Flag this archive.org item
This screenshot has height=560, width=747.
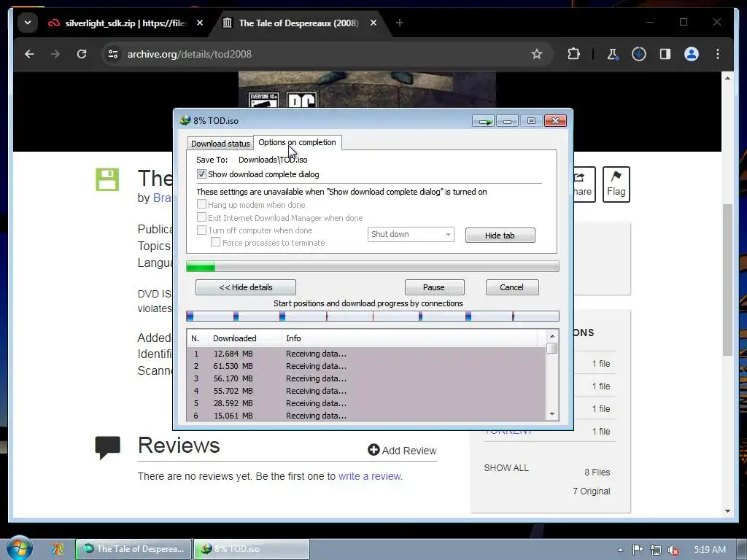tap(616, 184)
